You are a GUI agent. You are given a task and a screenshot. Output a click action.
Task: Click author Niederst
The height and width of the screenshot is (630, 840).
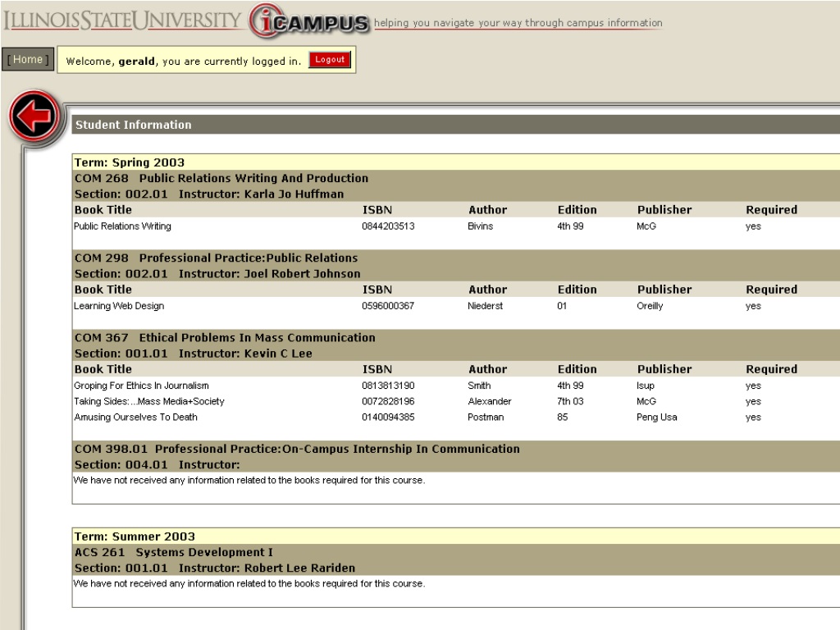pos(485,306)
